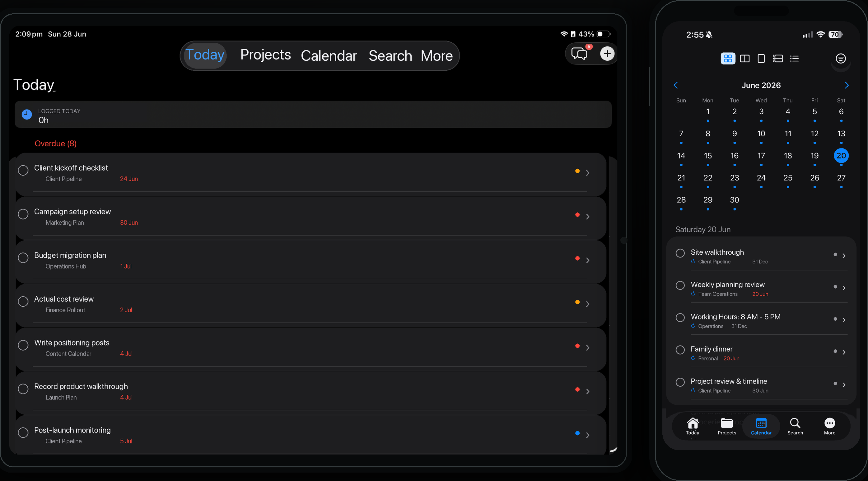Open the More tab on tablet
The width and height of the screenshot is (868, 481).
[437, 56]
